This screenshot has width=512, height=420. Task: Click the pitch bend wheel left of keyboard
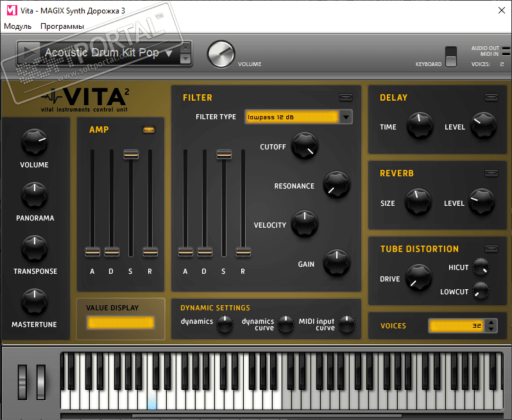tap(22, 382)
